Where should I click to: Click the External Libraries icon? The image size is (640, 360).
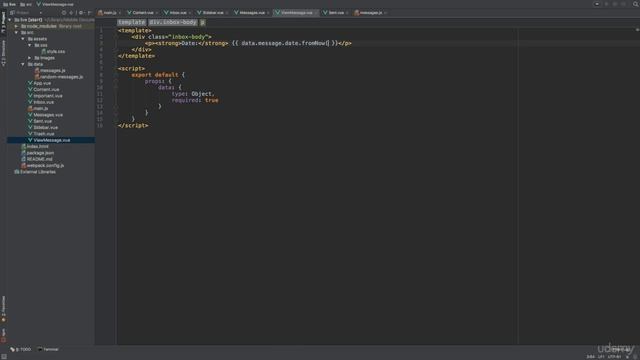click(x=17, y=172)
